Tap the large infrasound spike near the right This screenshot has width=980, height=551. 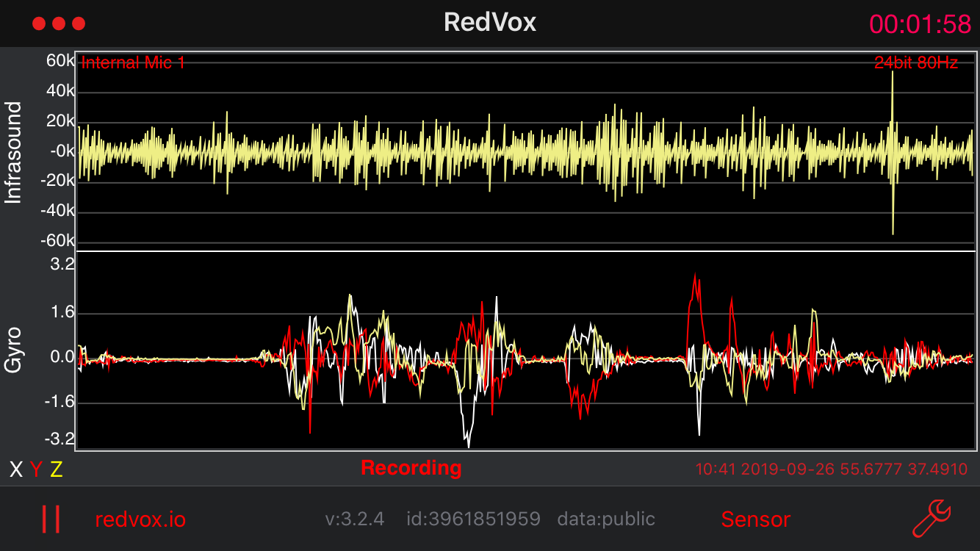click(893, 152)
